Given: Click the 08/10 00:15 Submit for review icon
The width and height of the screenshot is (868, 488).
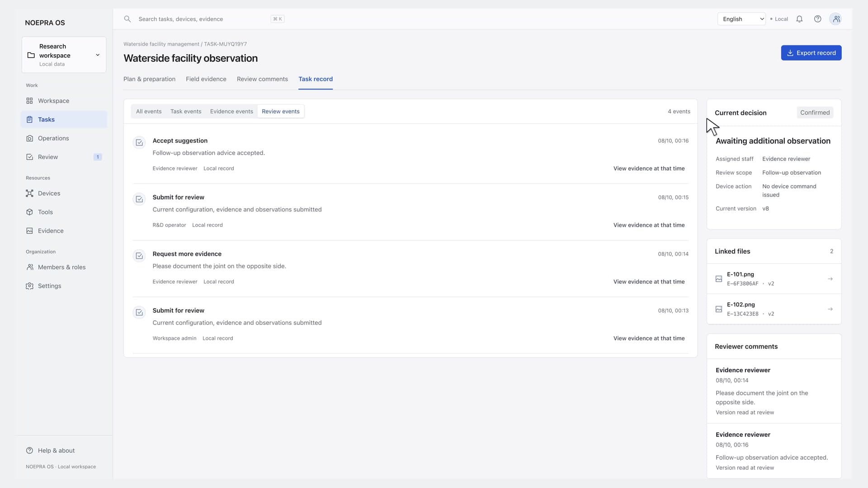Looking at the screenshot, I should pos(139,199).
